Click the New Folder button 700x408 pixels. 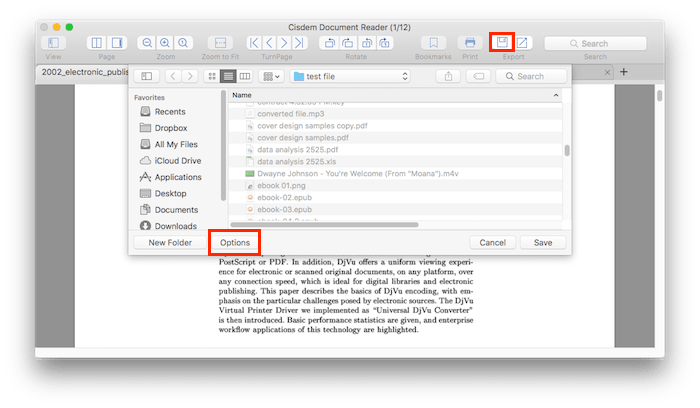170,242
